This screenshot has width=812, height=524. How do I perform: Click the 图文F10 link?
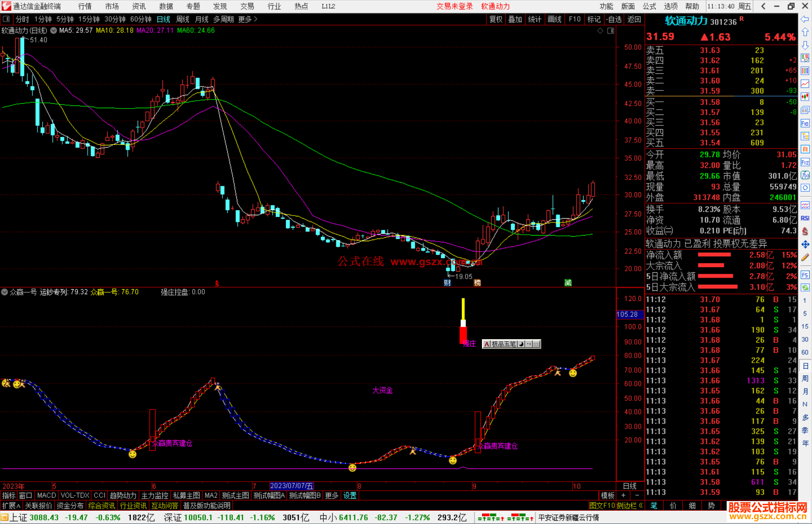602,506
